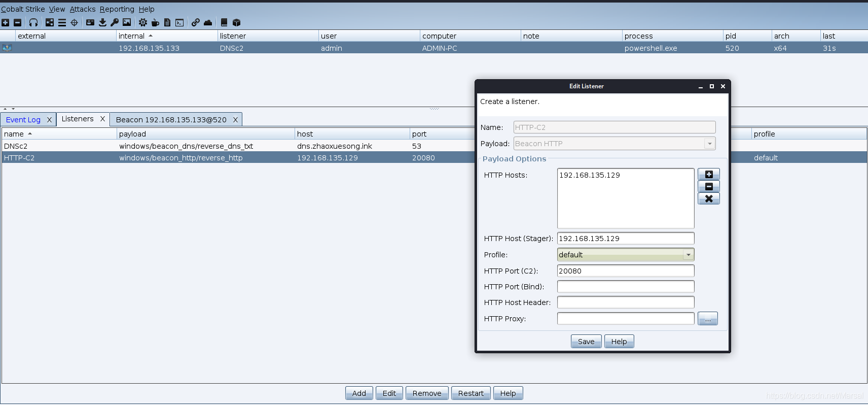Click the HTTP Host Header field
The image size is (868, 405).
click(626, 302)
